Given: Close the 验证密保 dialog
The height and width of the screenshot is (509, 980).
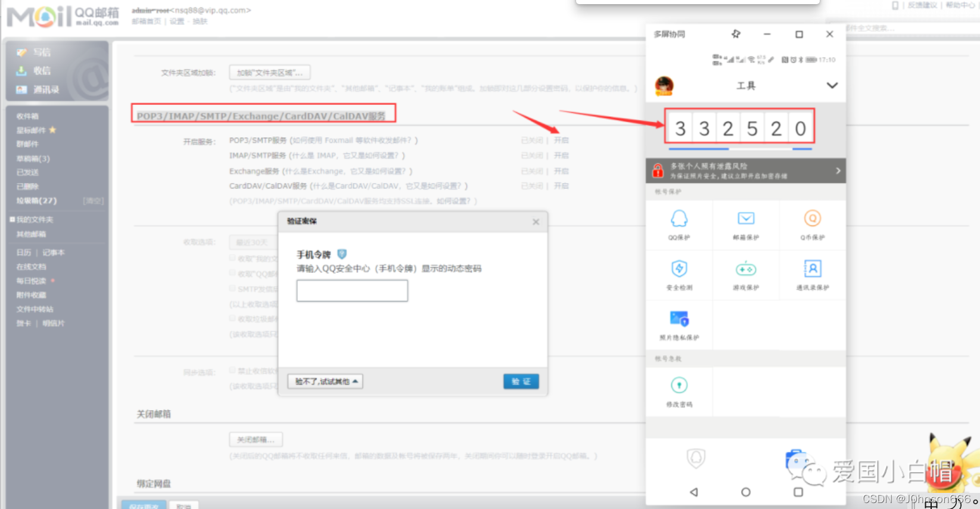Looking at the screenshot, I should pos(536,222).
